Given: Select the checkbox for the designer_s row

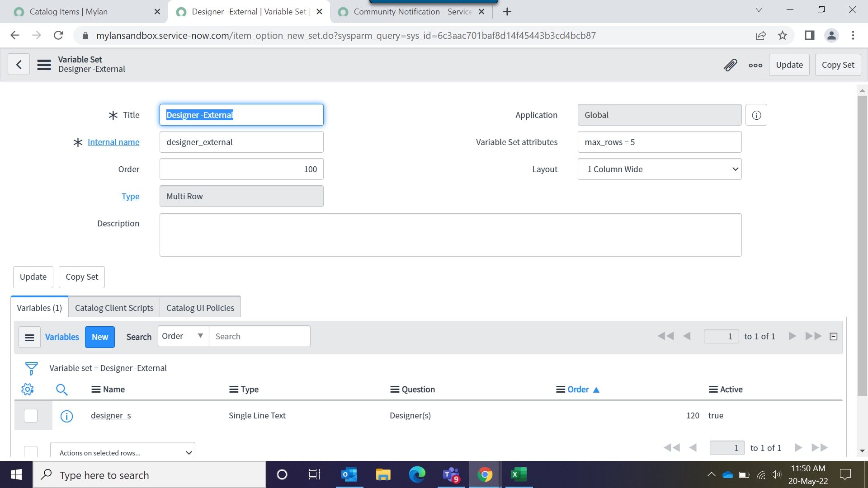Looking at the screenshot, I should click(x=30, y=416).
